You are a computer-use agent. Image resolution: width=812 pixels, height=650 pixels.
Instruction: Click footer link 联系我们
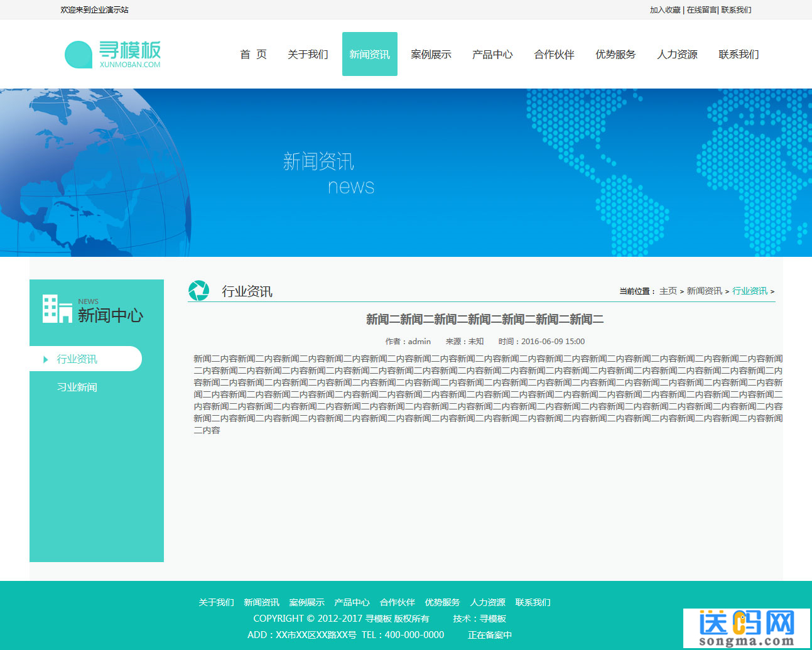533,602
